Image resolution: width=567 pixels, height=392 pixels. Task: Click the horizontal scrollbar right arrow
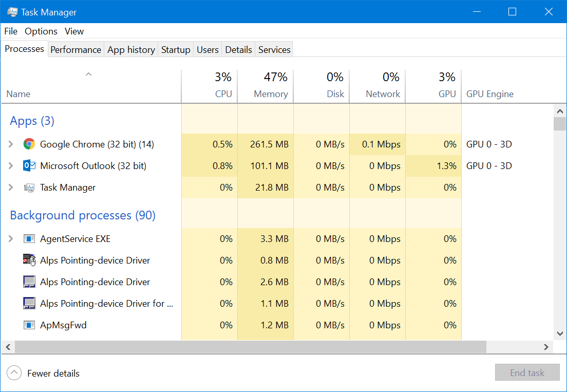[x=546, y=347]
